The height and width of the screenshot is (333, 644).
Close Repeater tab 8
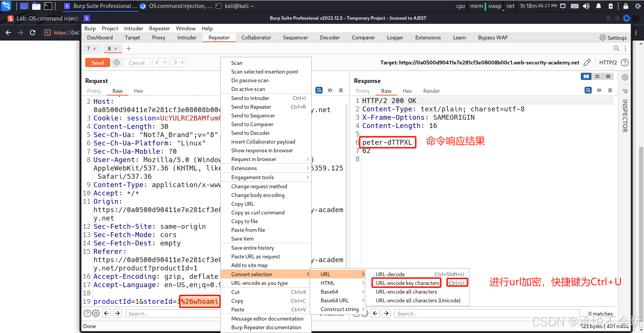point(116,48)
